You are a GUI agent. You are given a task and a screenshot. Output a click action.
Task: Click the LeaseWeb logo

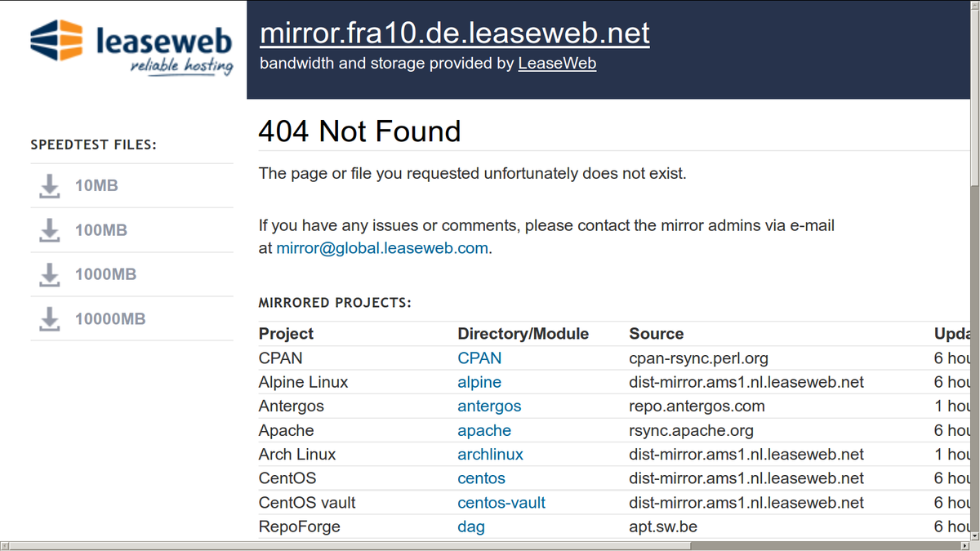[131, 48]
